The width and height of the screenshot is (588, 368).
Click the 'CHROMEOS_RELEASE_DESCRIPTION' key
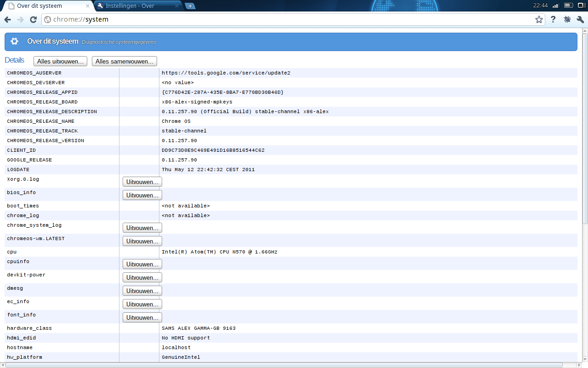[52, 111]
